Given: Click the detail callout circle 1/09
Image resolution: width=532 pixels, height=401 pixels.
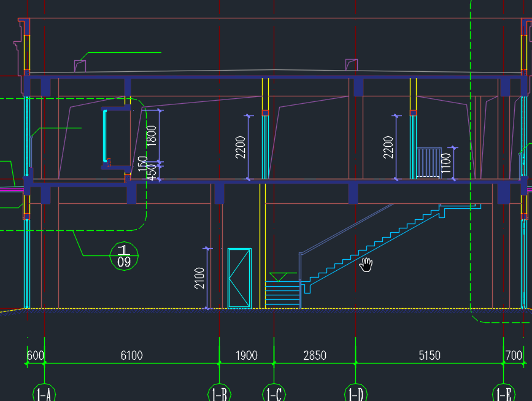Looking at the screenshot, I should click(x=124, y=256).
